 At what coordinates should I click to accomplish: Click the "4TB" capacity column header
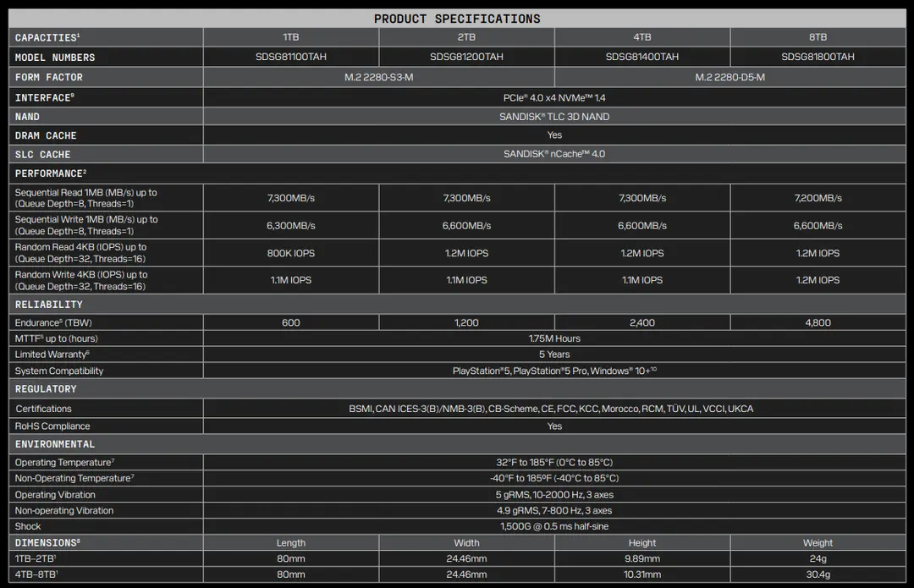641,36
